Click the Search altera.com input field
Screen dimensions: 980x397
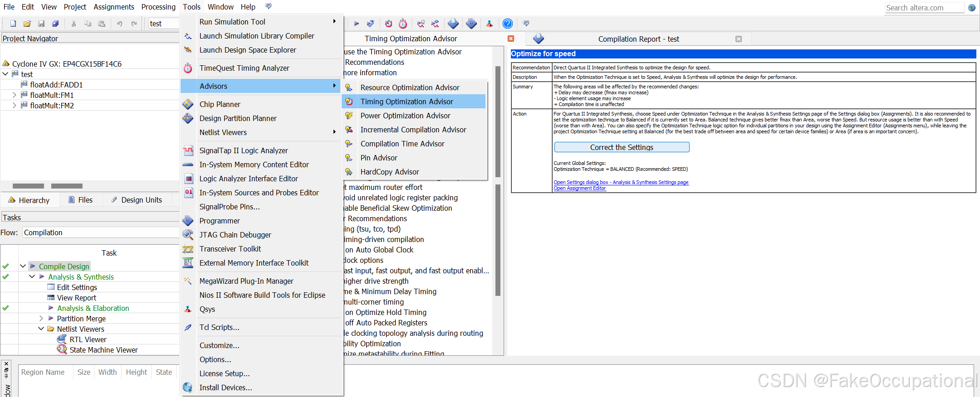924,8
